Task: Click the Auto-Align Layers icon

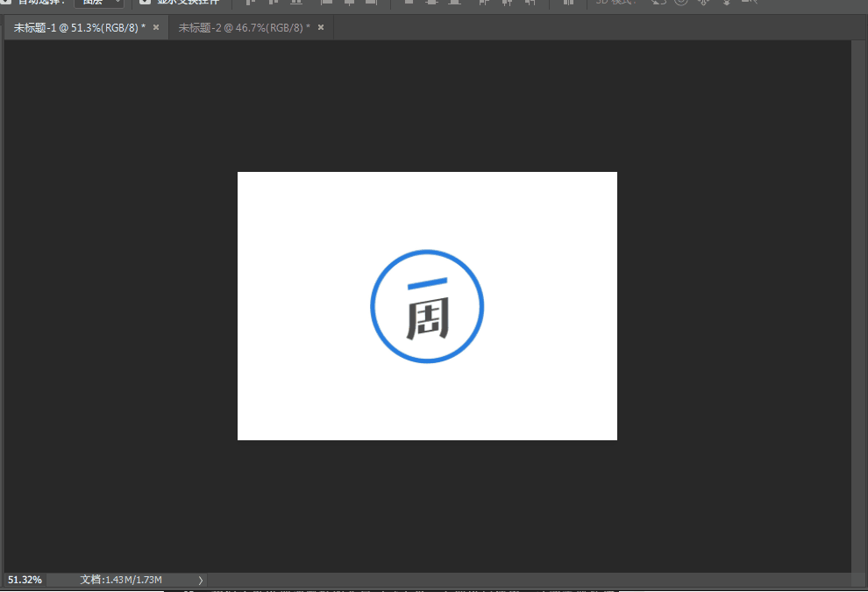Action: 568,3
